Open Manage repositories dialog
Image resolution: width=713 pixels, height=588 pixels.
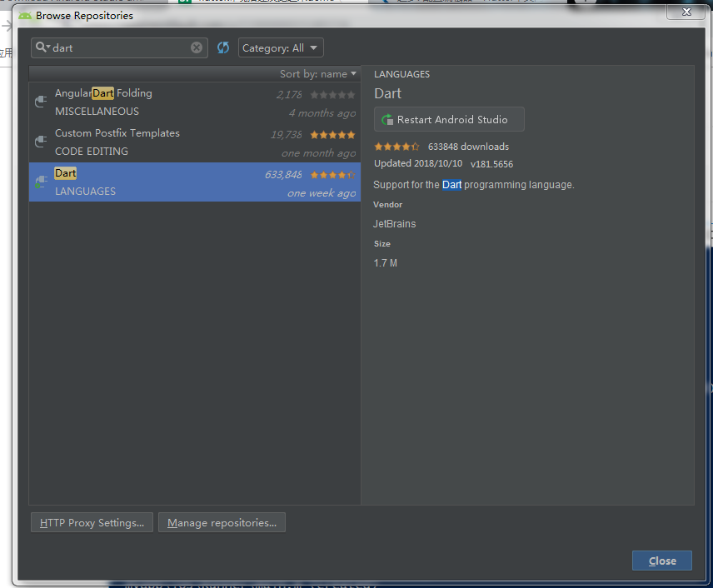[x=222, y=522]
